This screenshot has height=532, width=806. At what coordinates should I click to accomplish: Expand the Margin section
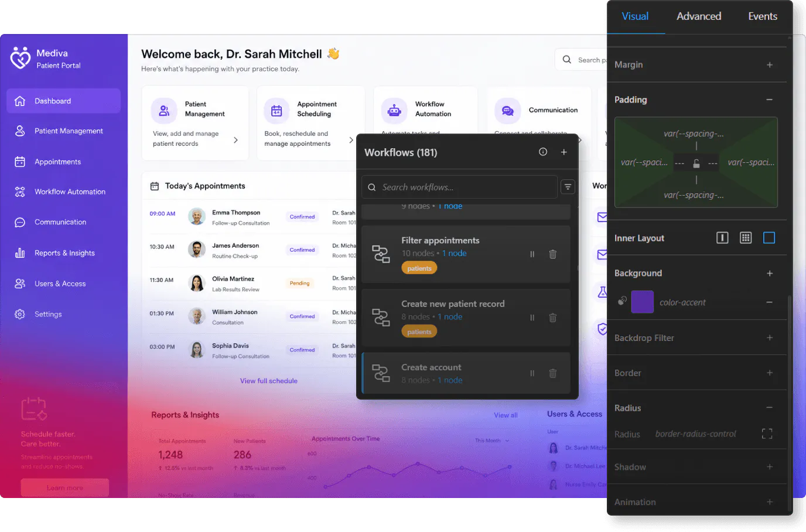pyautogui.click(x=770, y=64)
